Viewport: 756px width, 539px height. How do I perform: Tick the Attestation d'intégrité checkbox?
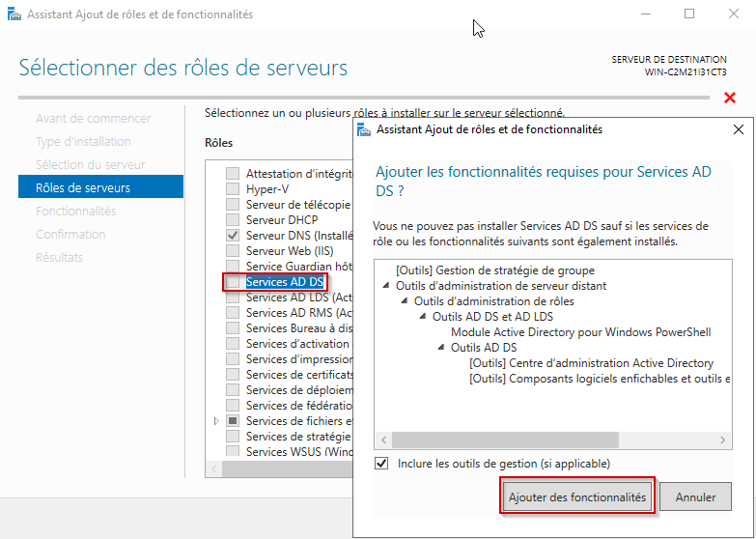click(233, 174)
